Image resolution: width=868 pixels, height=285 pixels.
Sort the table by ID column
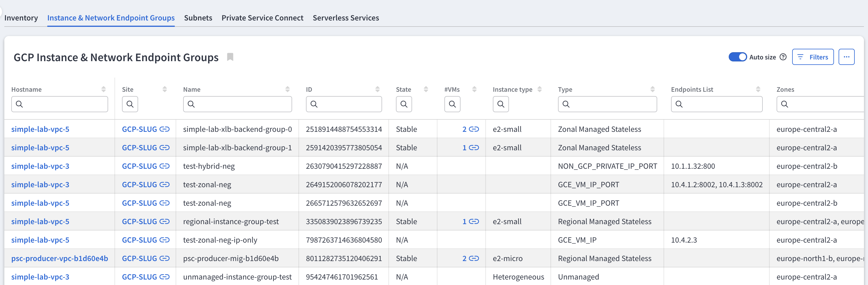(377, 89)
